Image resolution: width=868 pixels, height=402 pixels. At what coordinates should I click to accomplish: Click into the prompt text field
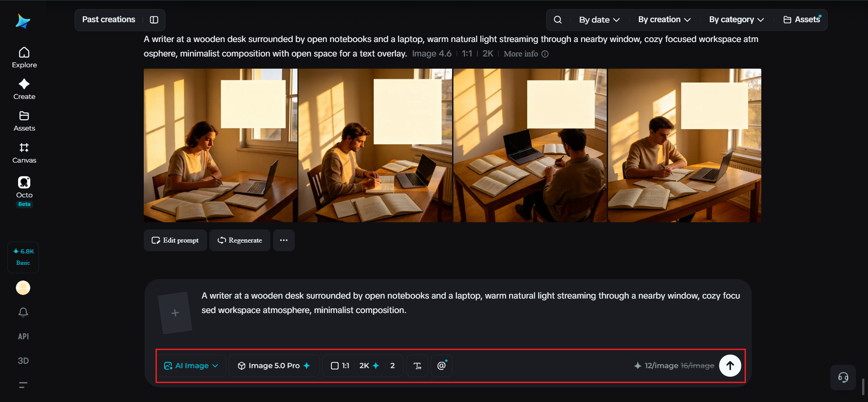click(x=471, y=303)
